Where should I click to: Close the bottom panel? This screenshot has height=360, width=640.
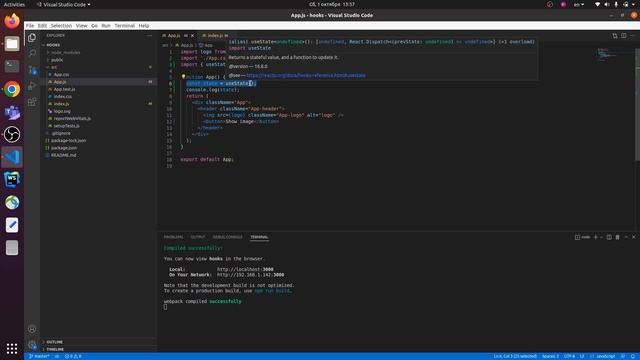click(x=633, y=237)
